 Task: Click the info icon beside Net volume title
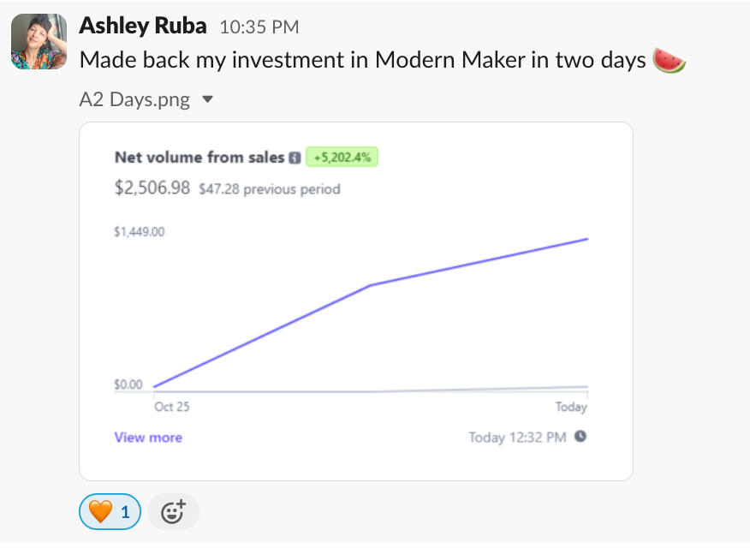[x=295, y=158]
